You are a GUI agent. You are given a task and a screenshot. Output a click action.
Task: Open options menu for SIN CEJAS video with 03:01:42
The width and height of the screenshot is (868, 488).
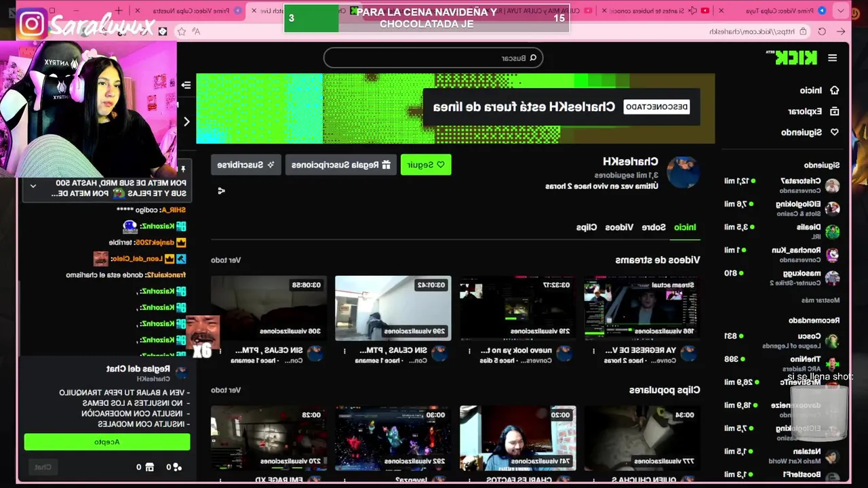344,351
